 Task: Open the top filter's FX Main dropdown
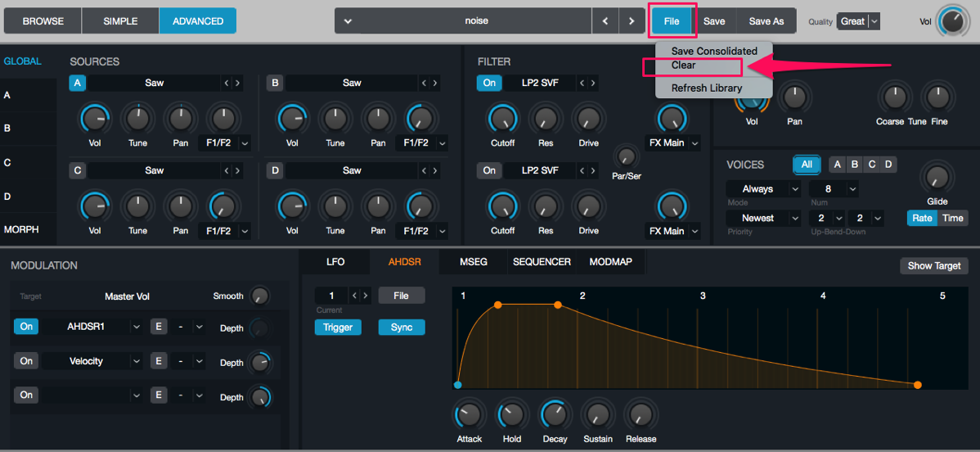pos(672,142)
